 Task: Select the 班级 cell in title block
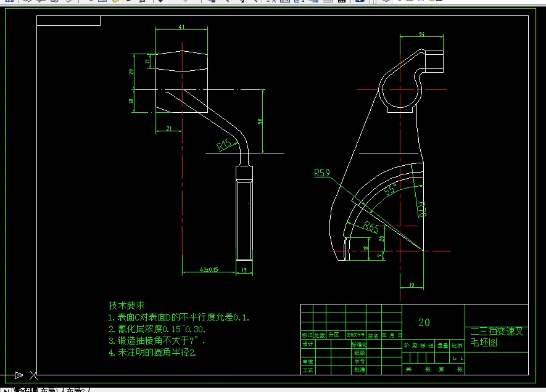tap(360, 353)
